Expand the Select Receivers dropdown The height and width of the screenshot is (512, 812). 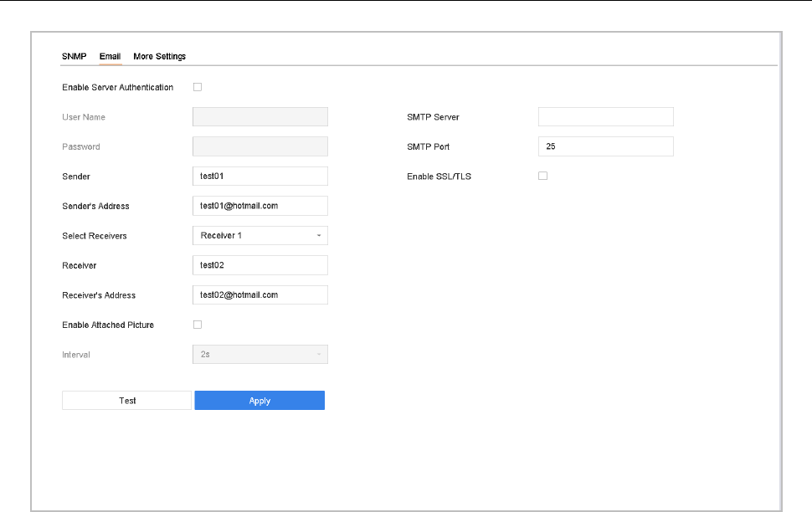click(260, 236)
